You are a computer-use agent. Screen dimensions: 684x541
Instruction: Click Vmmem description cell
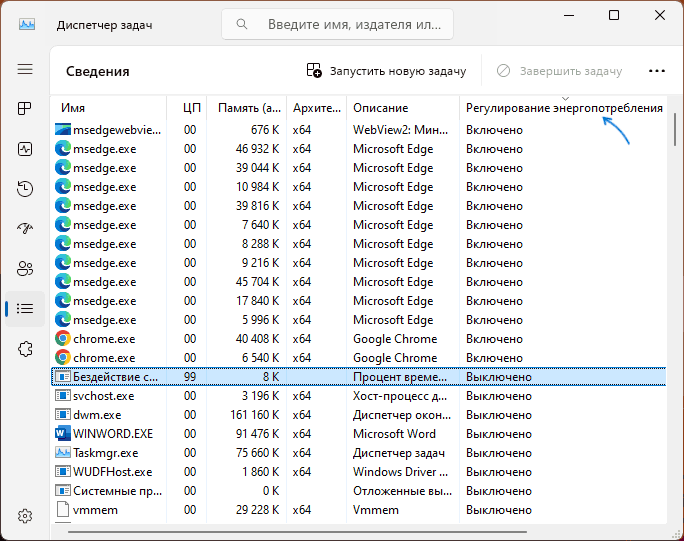[x=376, y=510]
